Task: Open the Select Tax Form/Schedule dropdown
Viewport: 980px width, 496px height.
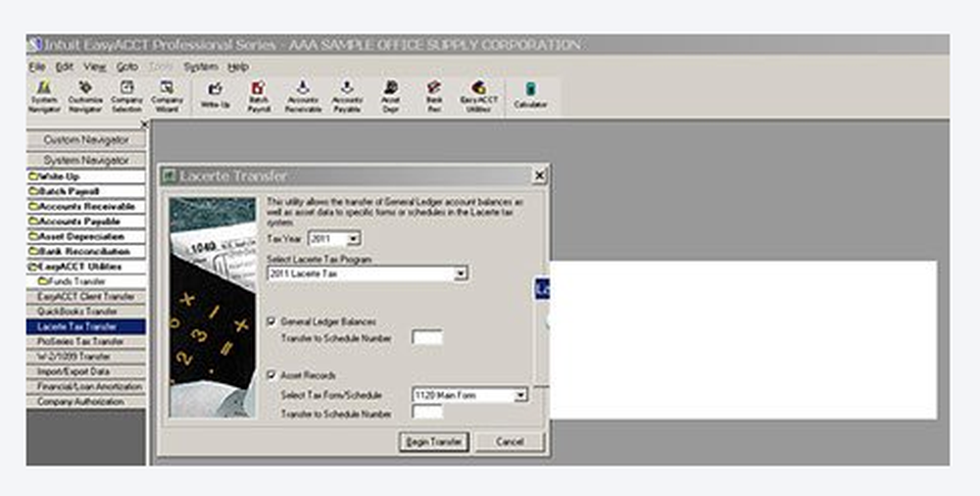Action: [x=520, y=395]
